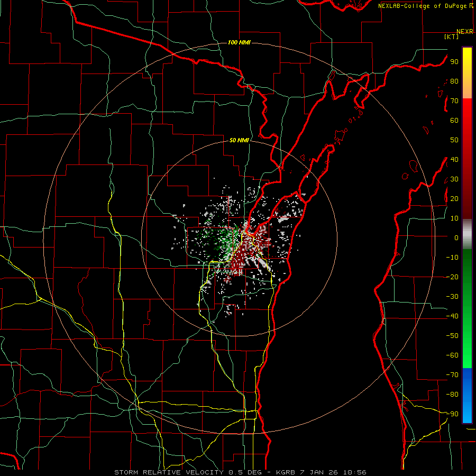Click the -50 value on velocity legend
This screenshot has height=476, width=476.
pyautogui.click(x=452, y=336)
